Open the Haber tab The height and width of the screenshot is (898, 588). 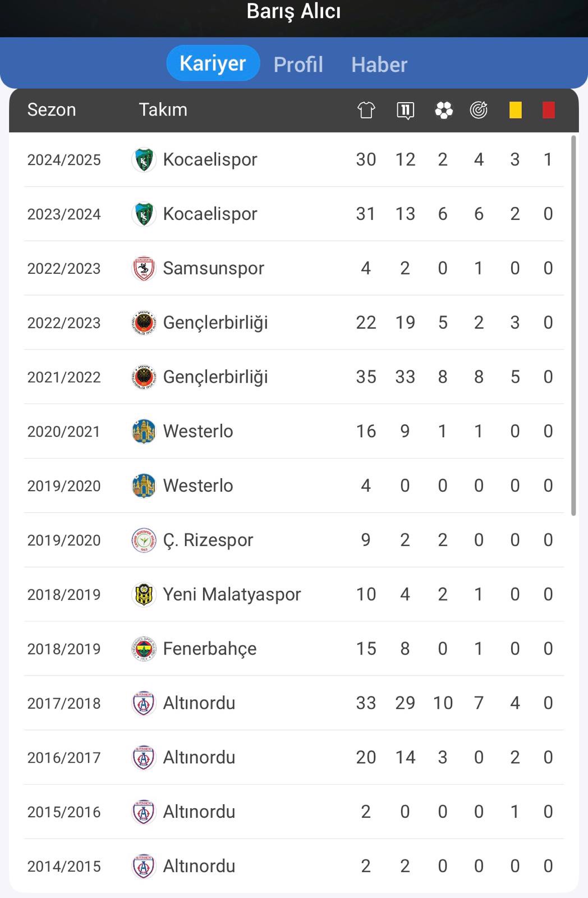tap(379, 64)
